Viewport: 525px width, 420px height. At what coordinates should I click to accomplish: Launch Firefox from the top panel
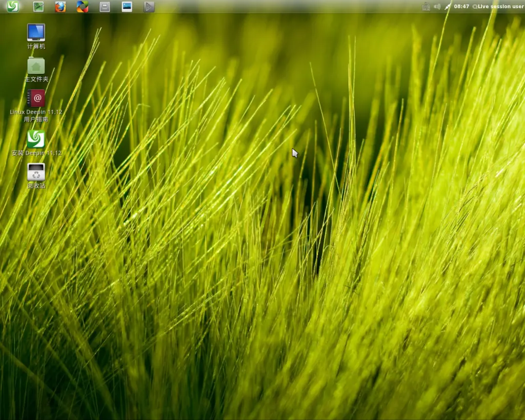60,7
